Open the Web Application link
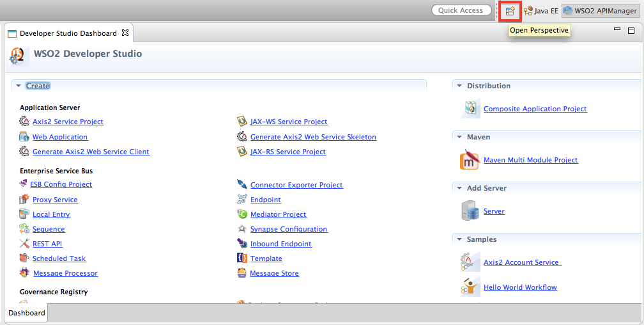This screenshot has width=644, height=325. point(60,137)
